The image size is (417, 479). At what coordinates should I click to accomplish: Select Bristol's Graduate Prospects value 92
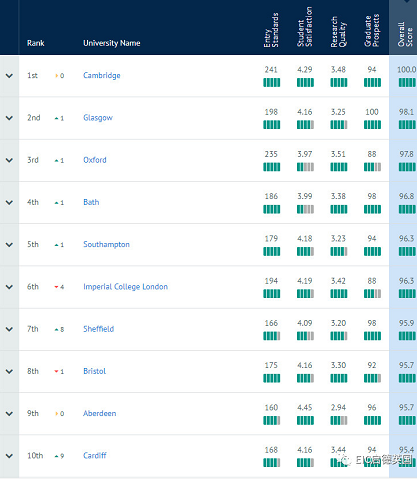(x=372, y=365)
